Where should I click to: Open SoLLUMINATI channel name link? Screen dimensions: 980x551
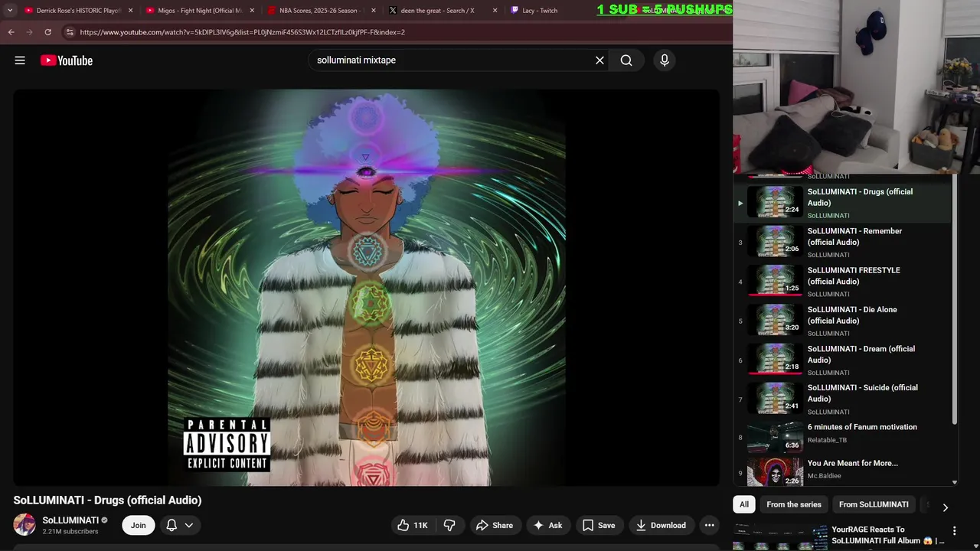tap(70, 520)
